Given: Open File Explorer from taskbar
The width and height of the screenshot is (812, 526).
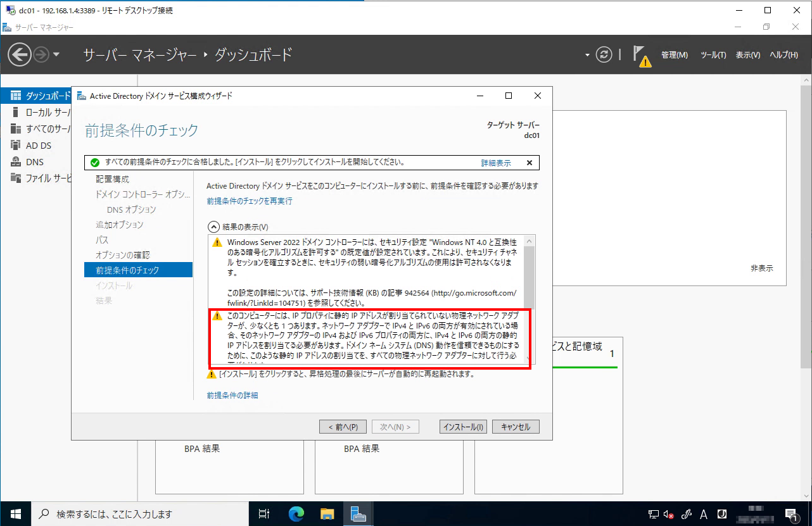Looking at the screenshot, I should coord(327,513).
